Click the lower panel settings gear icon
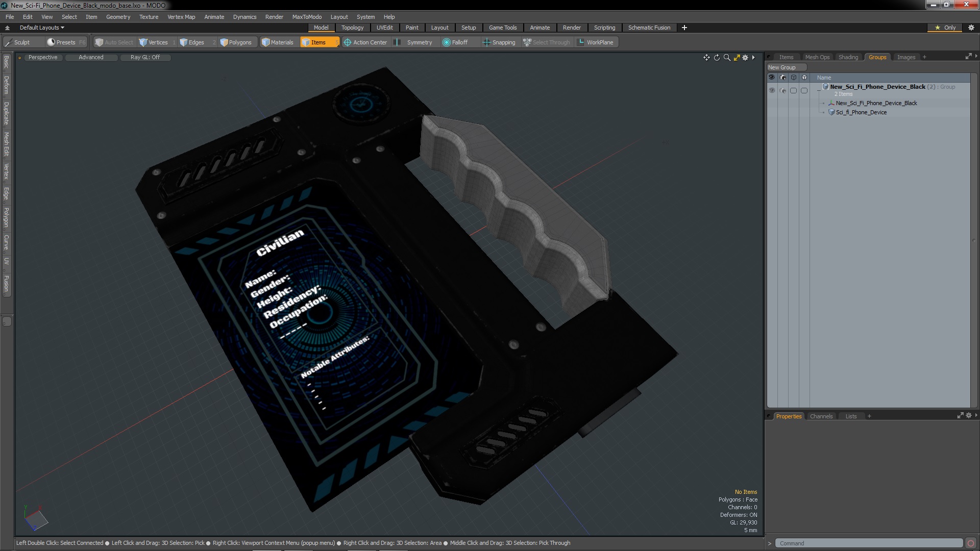Image resolution: width=980 pixels, height=551 pixels. tap(968, 415)
